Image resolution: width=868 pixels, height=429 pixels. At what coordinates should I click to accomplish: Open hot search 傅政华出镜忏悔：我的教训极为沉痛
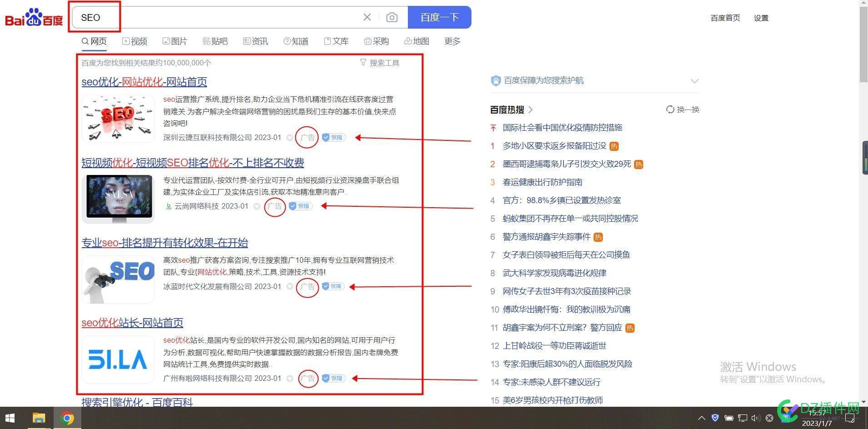[566, 309]
